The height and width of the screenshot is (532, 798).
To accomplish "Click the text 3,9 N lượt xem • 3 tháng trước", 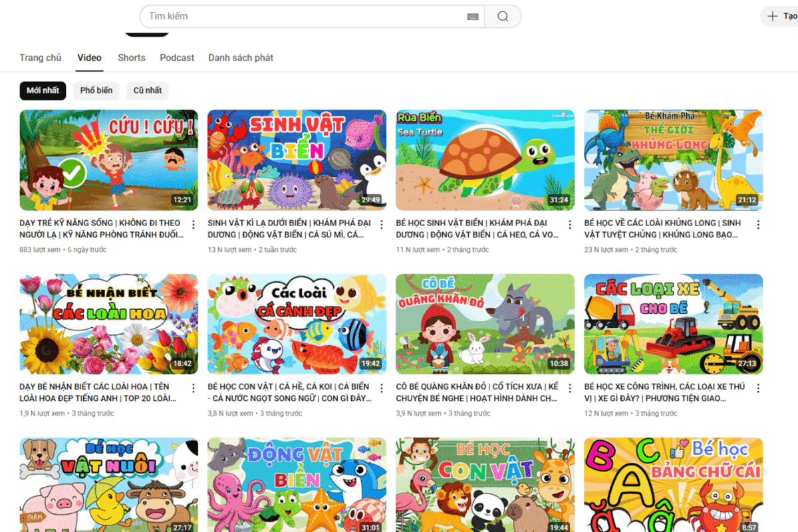I will click(x=443, y=414).
